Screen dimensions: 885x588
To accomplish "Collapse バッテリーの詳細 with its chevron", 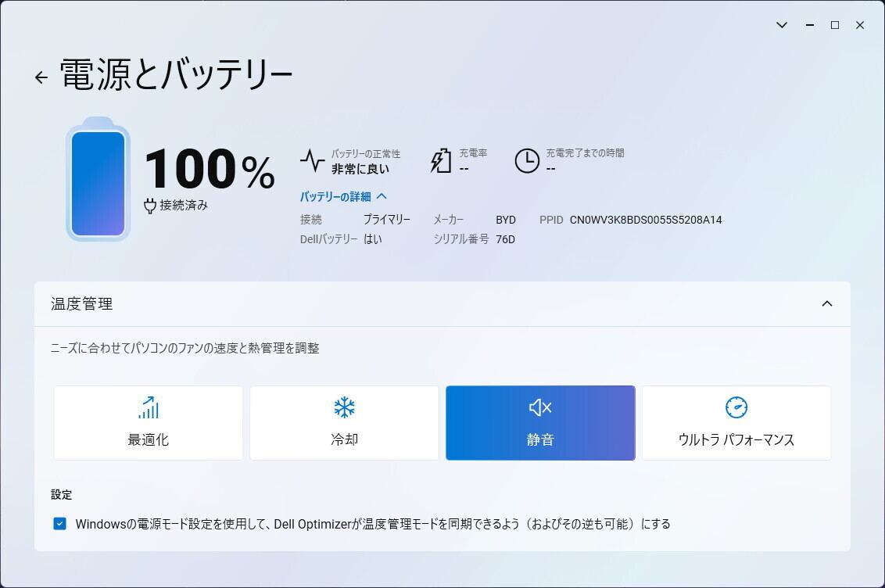I will tap(382, 196).
